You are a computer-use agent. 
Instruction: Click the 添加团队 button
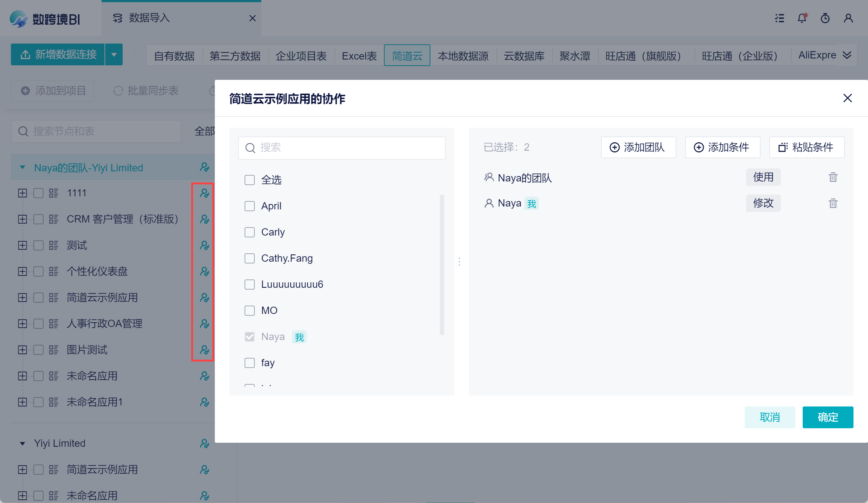[638, 147]
